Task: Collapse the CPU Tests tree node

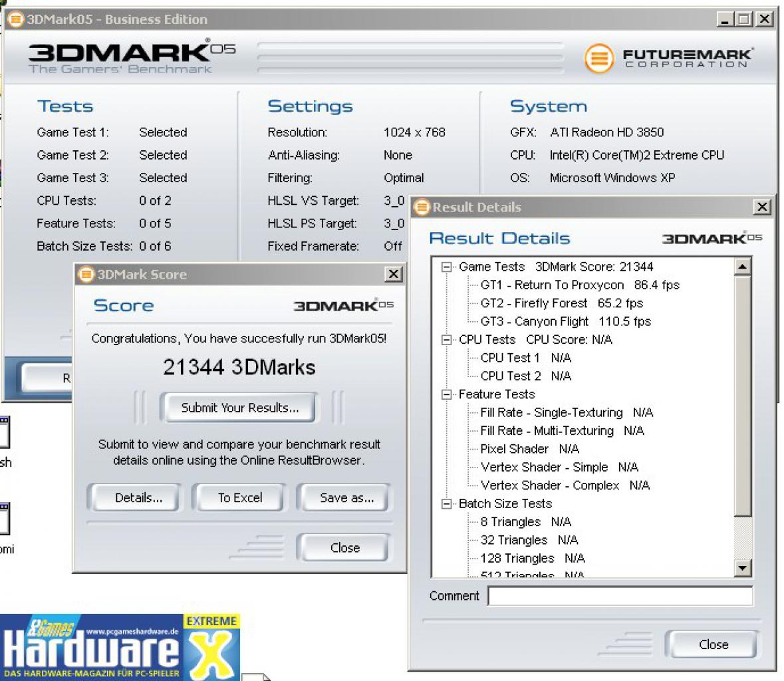Action: (x=446, y=340)
